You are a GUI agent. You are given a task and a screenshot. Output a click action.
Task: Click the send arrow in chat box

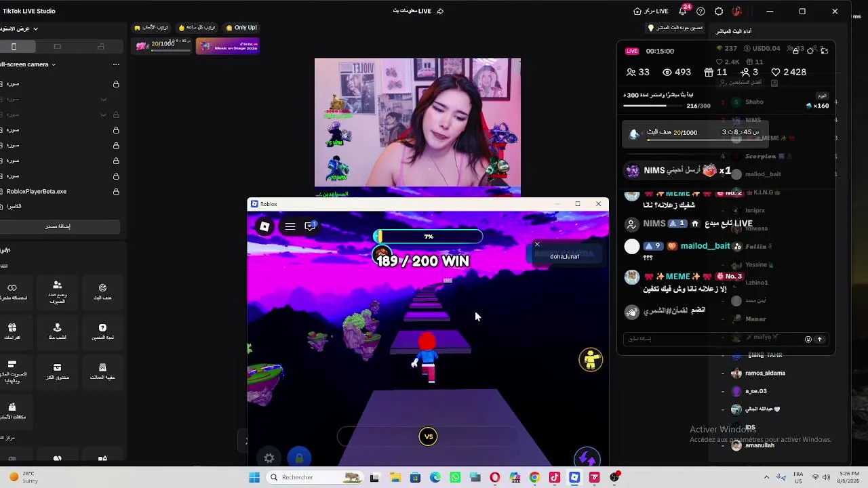[x=819, y=339]
